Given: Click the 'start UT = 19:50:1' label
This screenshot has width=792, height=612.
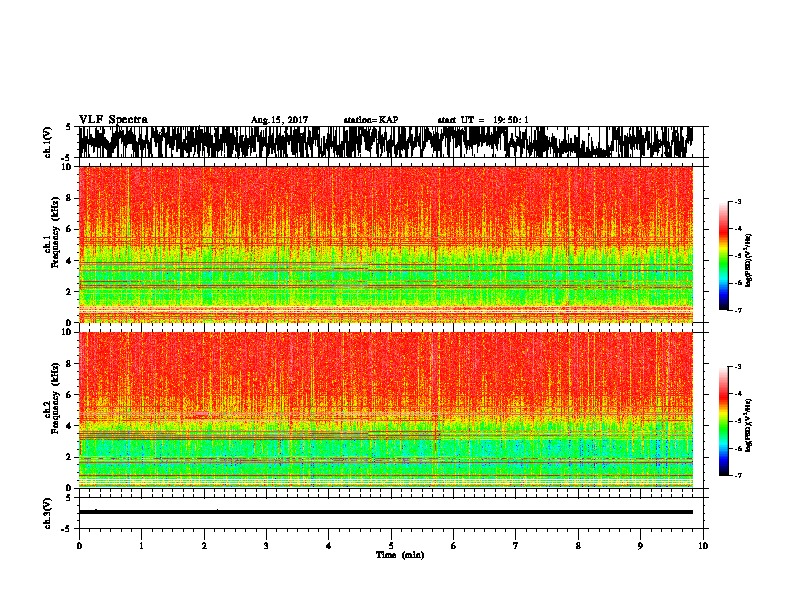Looking at the screenshot, I should (x=483, y=120).
